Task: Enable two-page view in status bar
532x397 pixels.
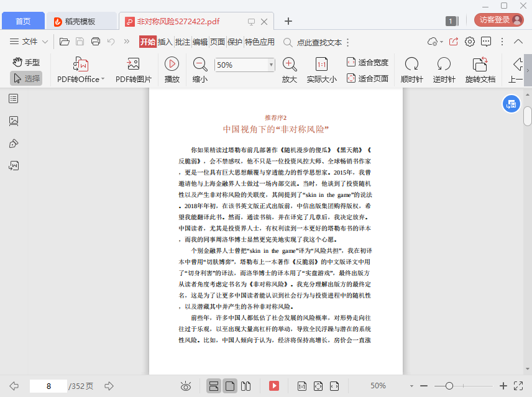Action: tap(245, 386)
